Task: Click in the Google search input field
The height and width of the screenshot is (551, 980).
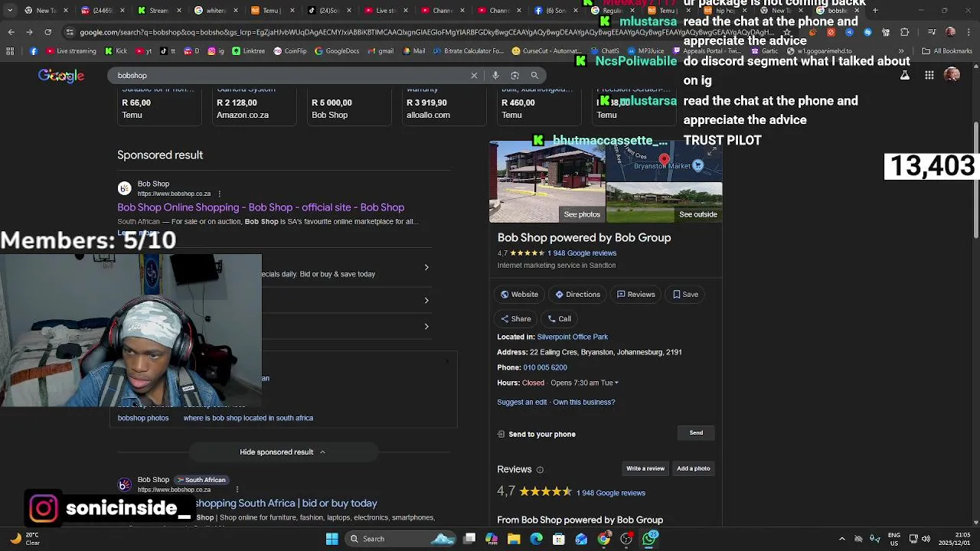Action: [x=287, y=75]
